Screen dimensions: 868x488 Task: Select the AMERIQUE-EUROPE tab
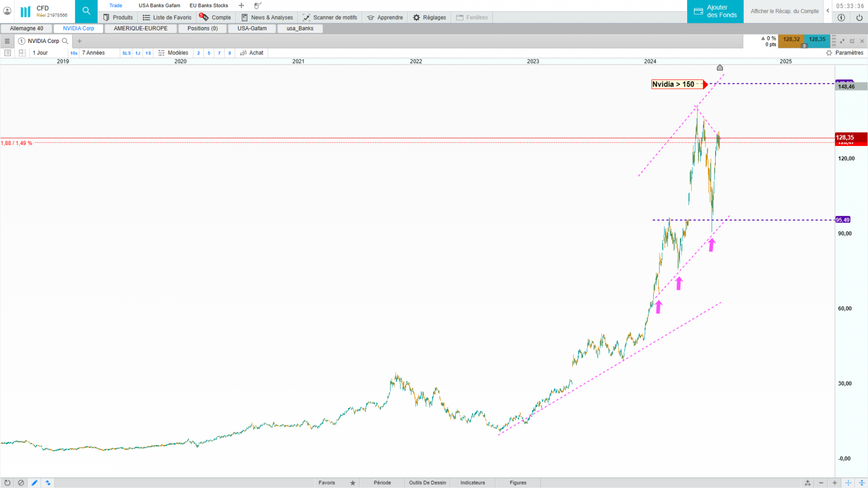[x=141, y=28]
